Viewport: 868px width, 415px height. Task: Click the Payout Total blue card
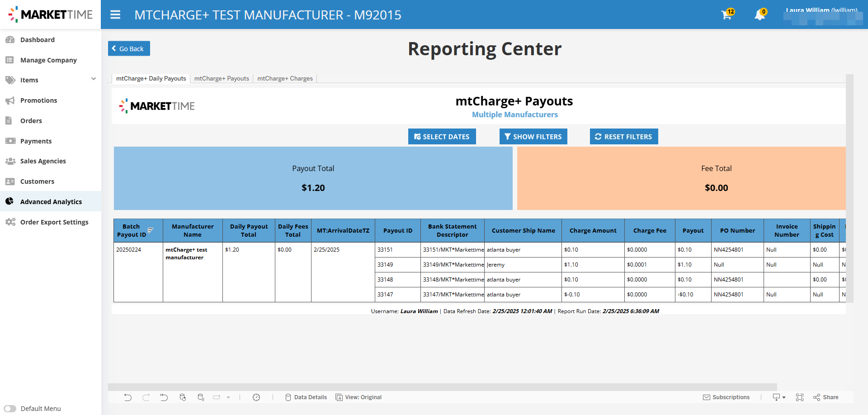[313, 178]
